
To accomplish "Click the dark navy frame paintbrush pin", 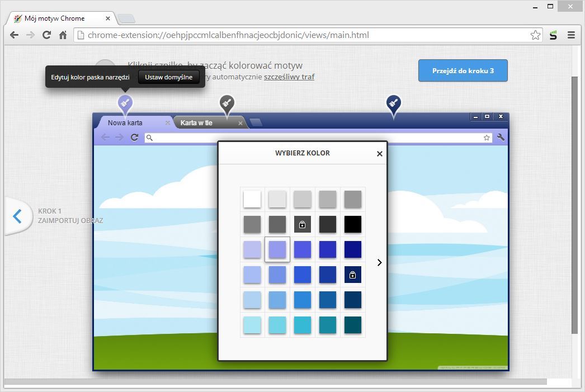I will coord(394,104).
